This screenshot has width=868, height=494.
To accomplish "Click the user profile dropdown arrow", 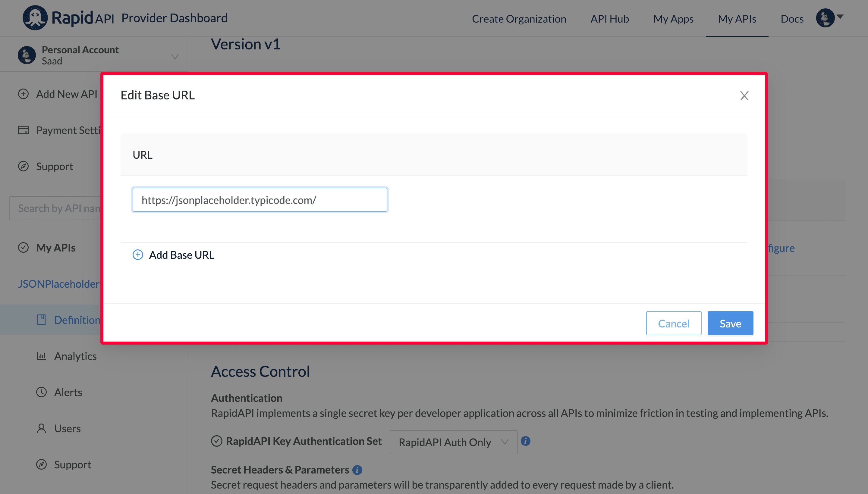I will coord(838,17).
